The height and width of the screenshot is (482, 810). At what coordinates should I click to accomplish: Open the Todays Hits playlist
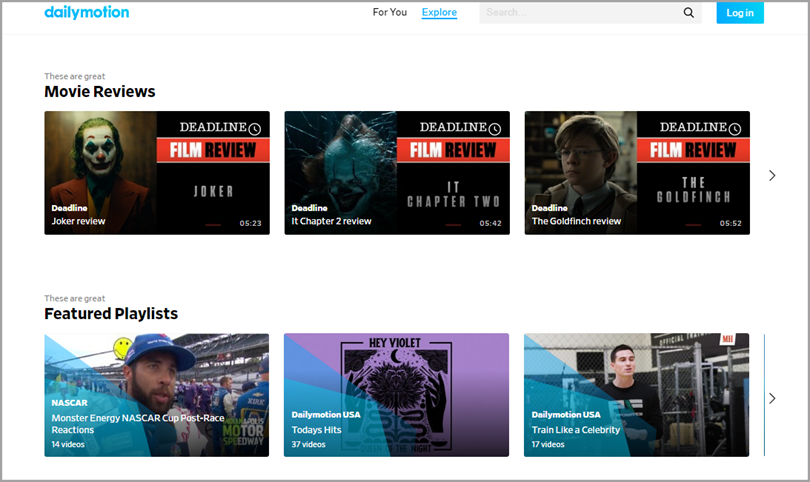tap(396, 395)
